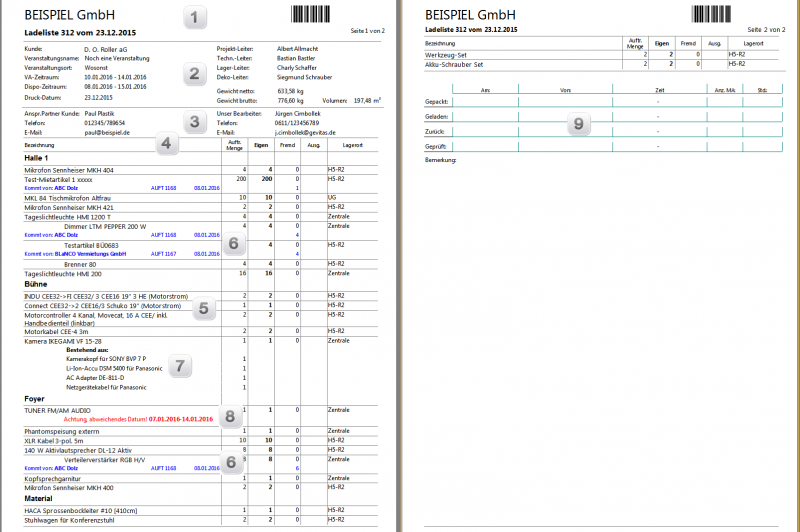The width and height of the screenshot is (800, 532).
Task: Select component "AC Adapter DE-811-D"
Action: pyautogui.click(x=95, y=378)
